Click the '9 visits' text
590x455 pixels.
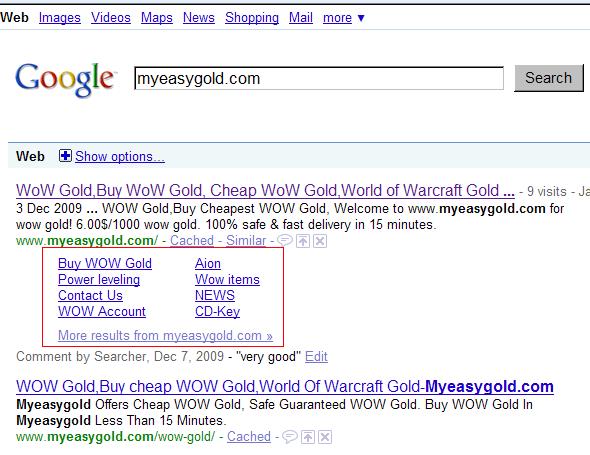(x=546, y=191)
